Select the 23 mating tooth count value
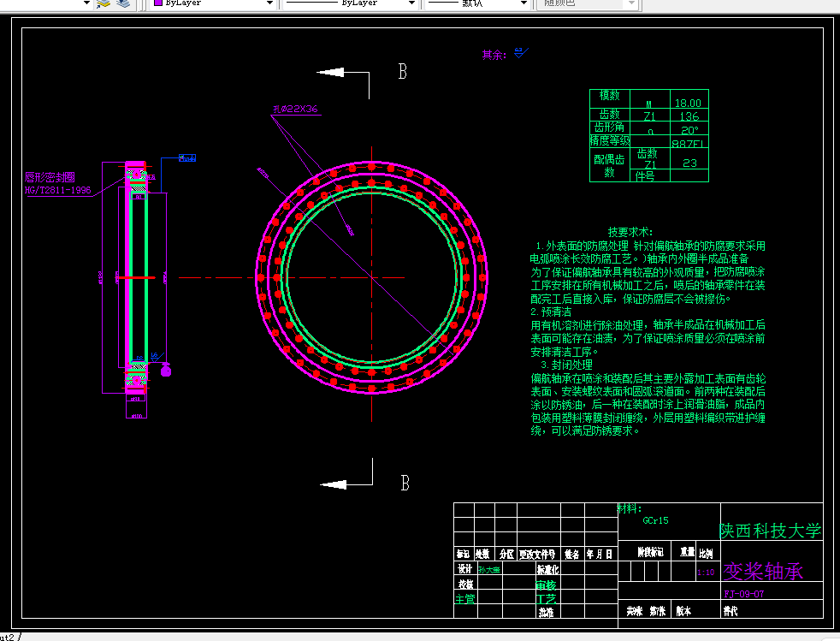Image resolution: width=840 pixels, height=641 pixels. pyautogui.click(x=690, y=163)
